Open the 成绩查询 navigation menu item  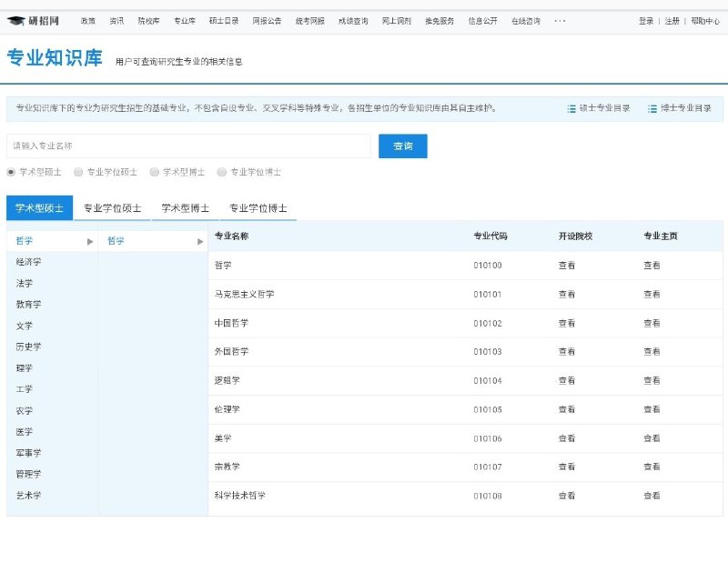[x=353, y=21]
